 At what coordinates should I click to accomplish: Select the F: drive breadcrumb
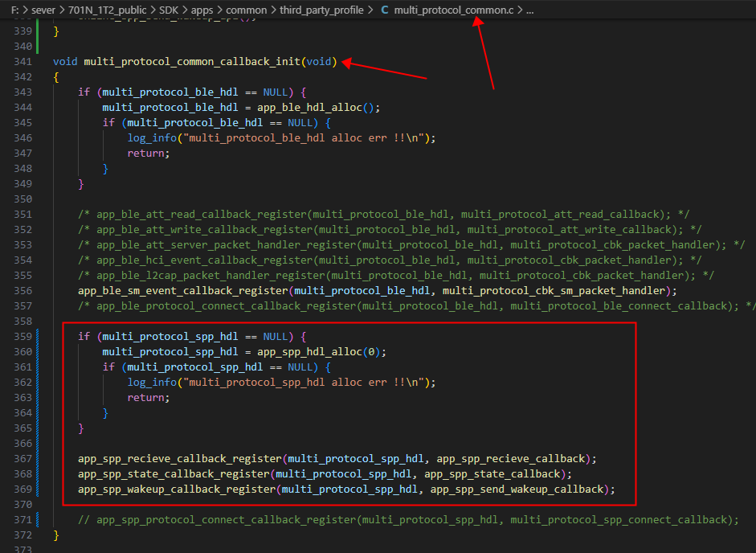coord(15,10)
